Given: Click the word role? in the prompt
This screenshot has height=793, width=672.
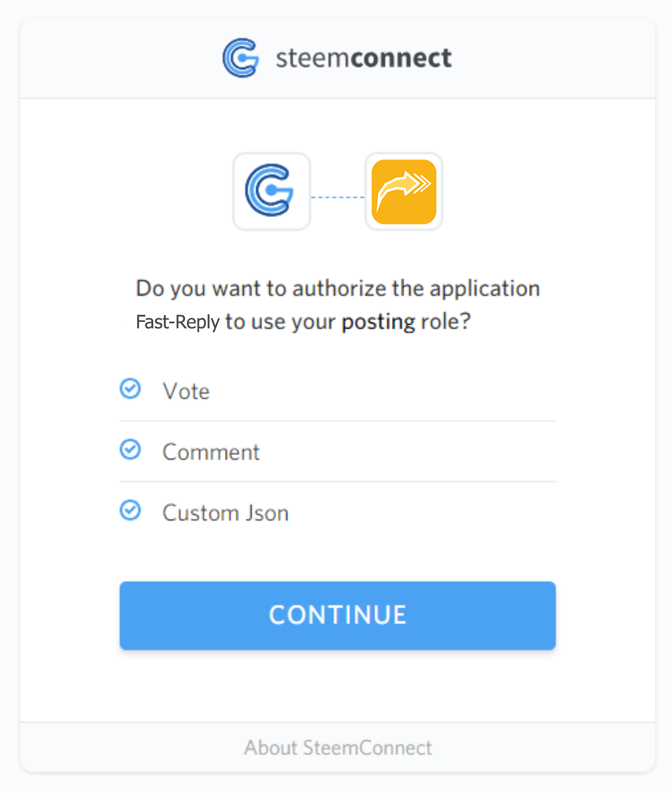Looking at the screenshot, I should pyautogui.click(x=446, y=321).
